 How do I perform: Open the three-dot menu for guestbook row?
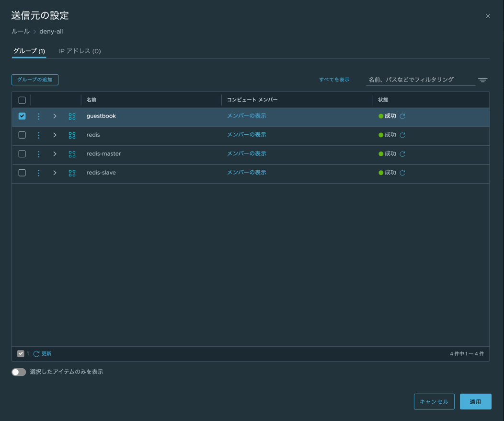point(39,117)
